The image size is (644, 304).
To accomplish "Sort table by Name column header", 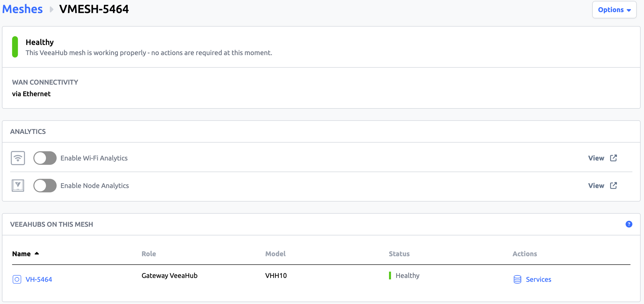I will point(22,254).
